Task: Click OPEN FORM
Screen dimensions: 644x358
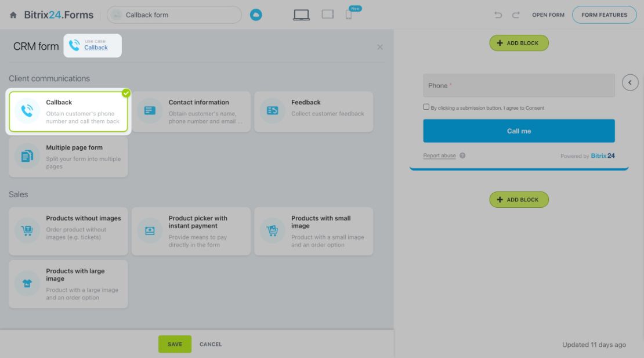Action: click(x=548, y=15)
